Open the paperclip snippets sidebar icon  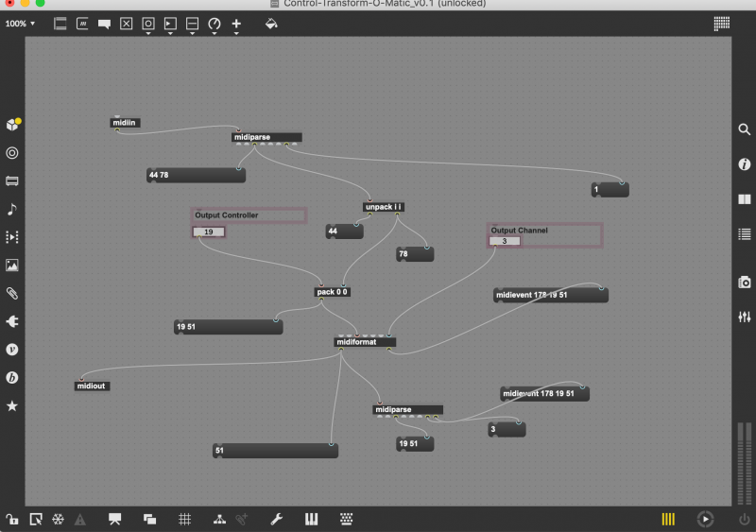tap(12, 293)
